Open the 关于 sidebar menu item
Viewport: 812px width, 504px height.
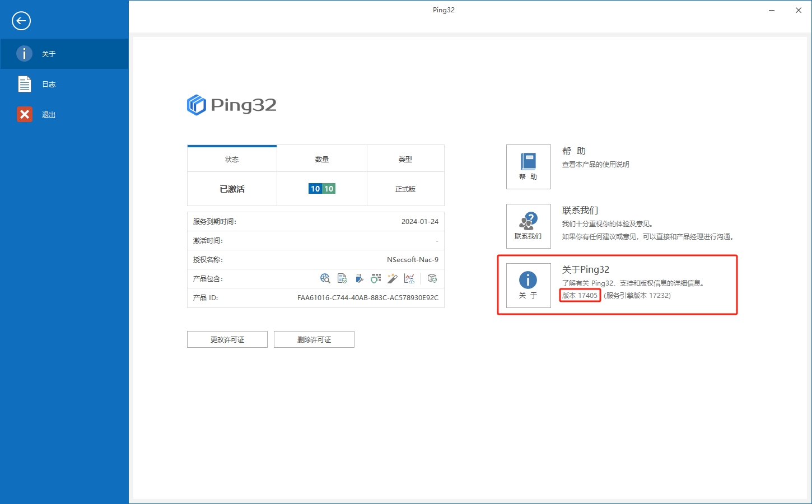point(64,54)
